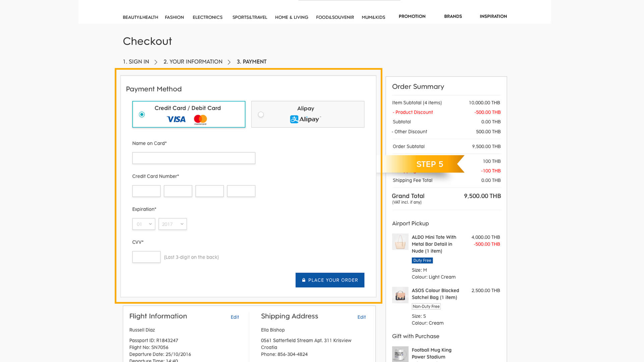Click the Grand Total 9,500.00 THB amount

point(482,196)
